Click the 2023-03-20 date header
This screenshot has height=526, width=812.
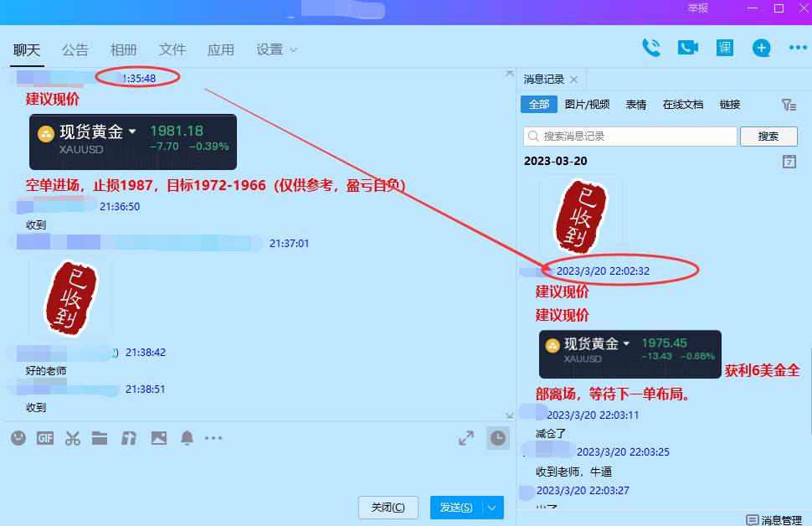pos(556,161)
